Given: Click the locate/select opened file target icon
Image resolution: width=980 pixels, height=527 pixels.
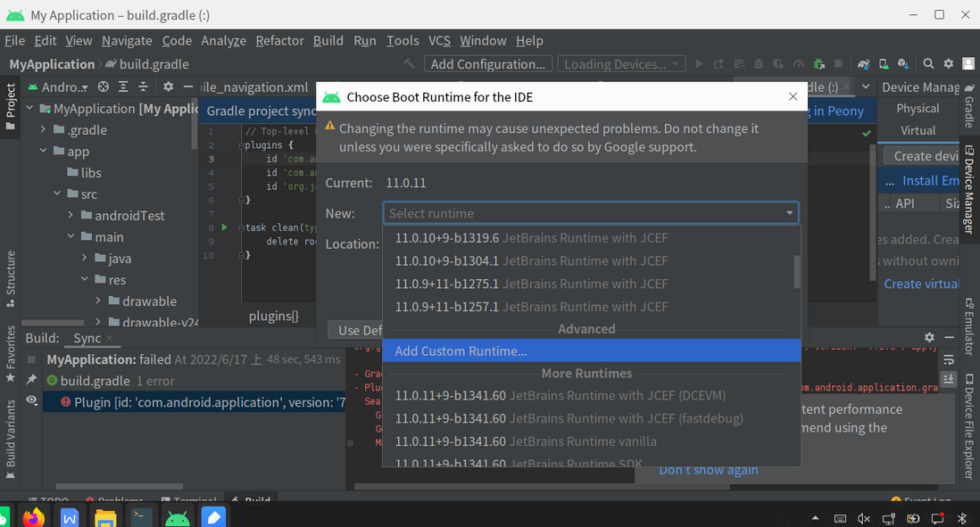Looking at the screenshot, I should [104, 86].
